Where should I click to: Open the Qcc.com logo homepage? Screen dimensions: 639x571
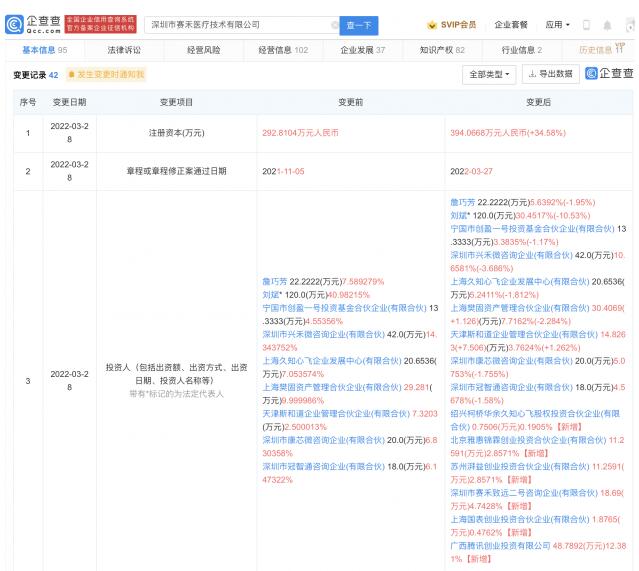(x=33, y=24)
